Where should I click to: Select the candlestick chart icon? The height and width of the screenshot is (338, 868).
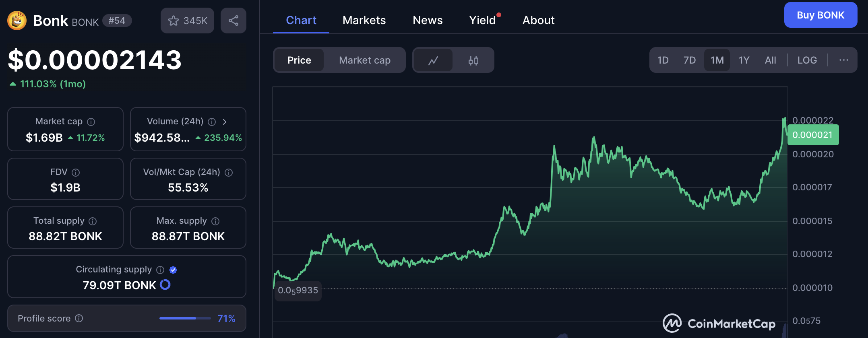tap(473, 60)
